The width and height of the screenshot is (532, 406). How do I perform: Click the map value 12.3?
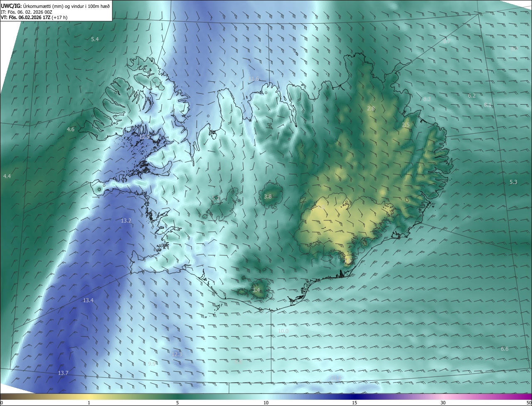[x=177, y=354]
